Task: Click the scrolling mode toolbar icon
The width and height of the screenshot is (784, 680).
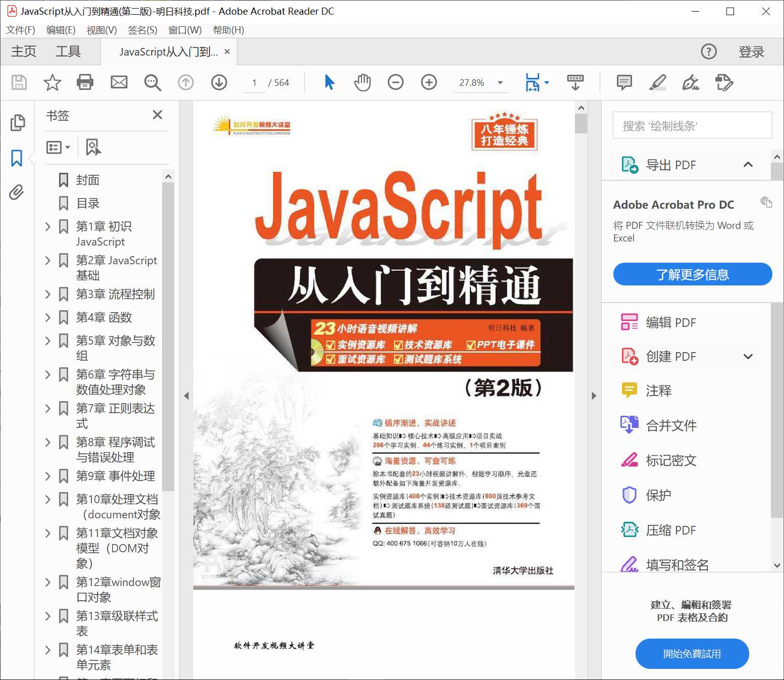Action: point(576,82)
